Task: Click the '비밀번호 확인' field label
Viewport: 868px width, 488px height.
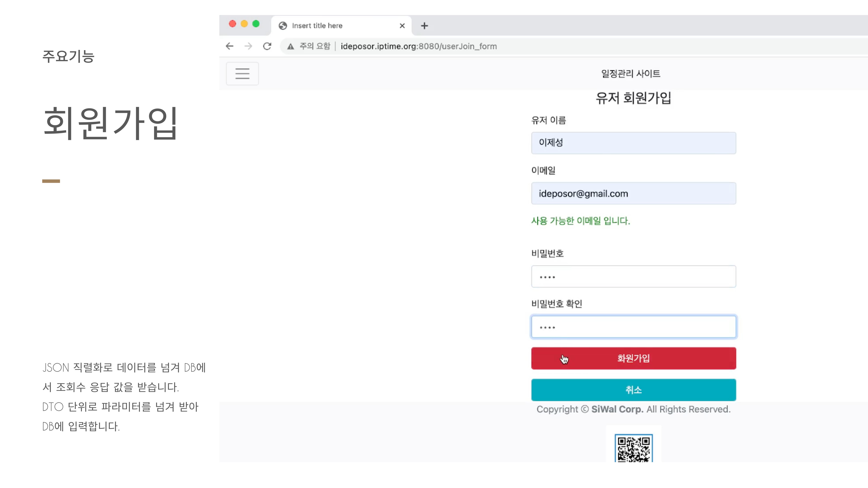Action: pyautogui.click(x=557, y=304)
